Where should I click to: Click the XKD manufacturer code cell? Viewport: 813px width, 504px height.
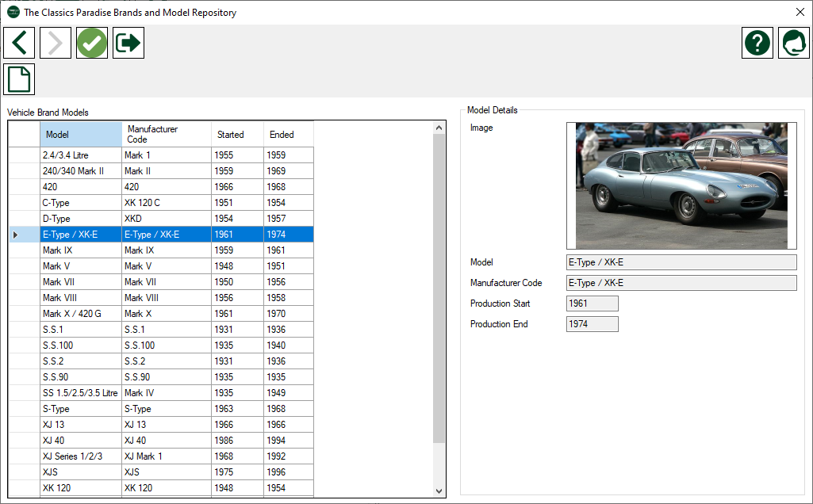point(167,219)
